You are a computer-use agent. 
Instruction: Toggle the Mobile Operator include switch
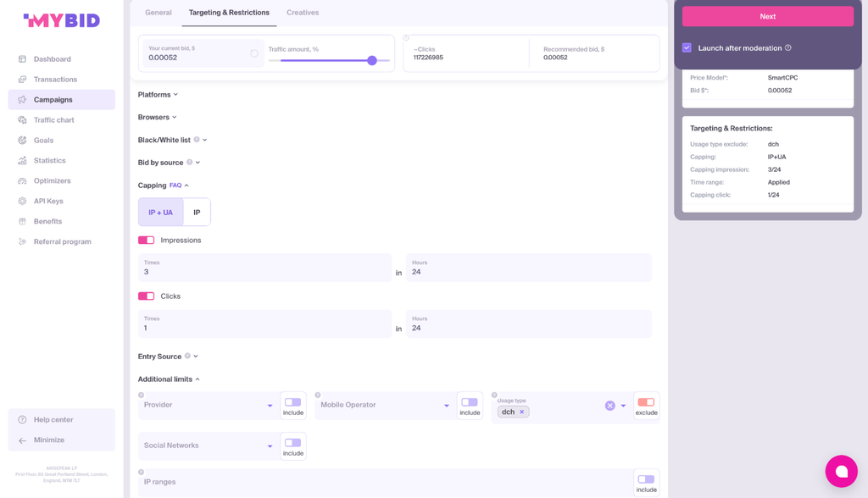point(470,402)
